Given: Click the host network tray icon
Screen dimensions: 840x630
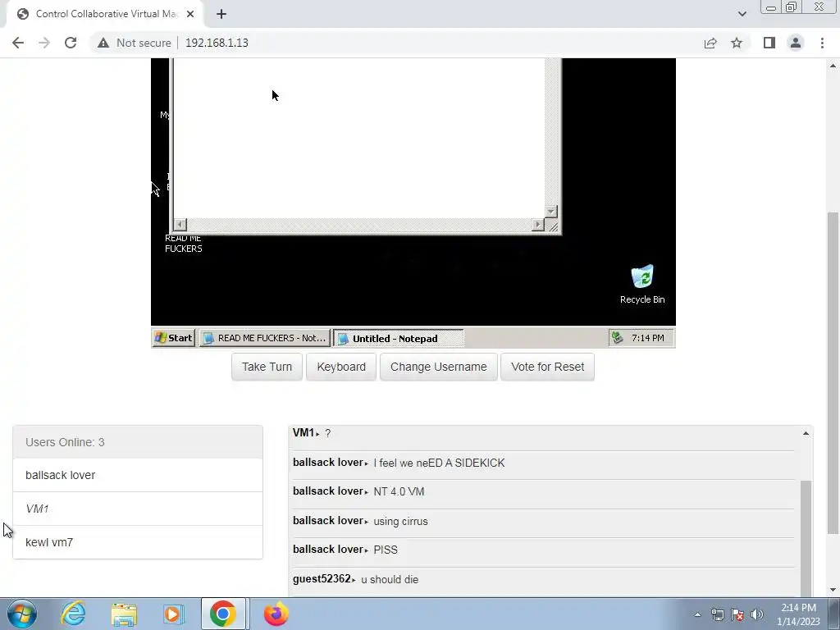Looking at the screenshot, I should pyautogui.click(x=717, y=614).
